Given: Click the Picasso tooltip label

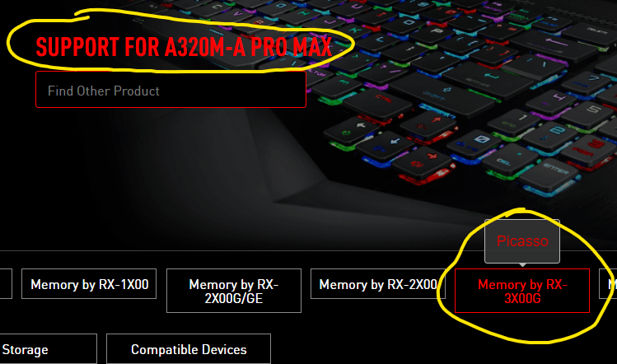Looking at the screenshot, I should (x=522, y=240).
